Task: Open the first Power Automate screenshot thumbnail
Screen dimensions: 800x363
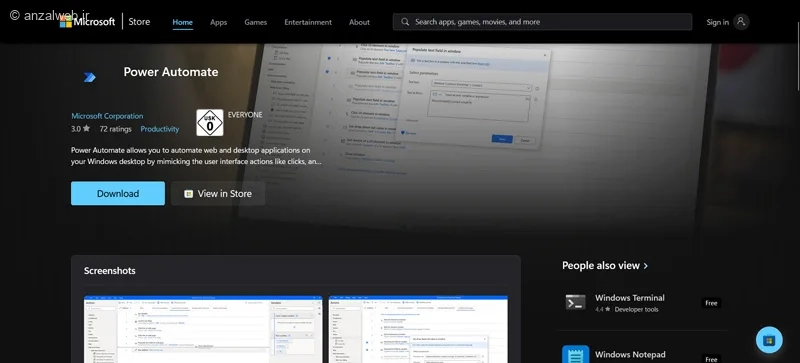Action: click(203, 329)
